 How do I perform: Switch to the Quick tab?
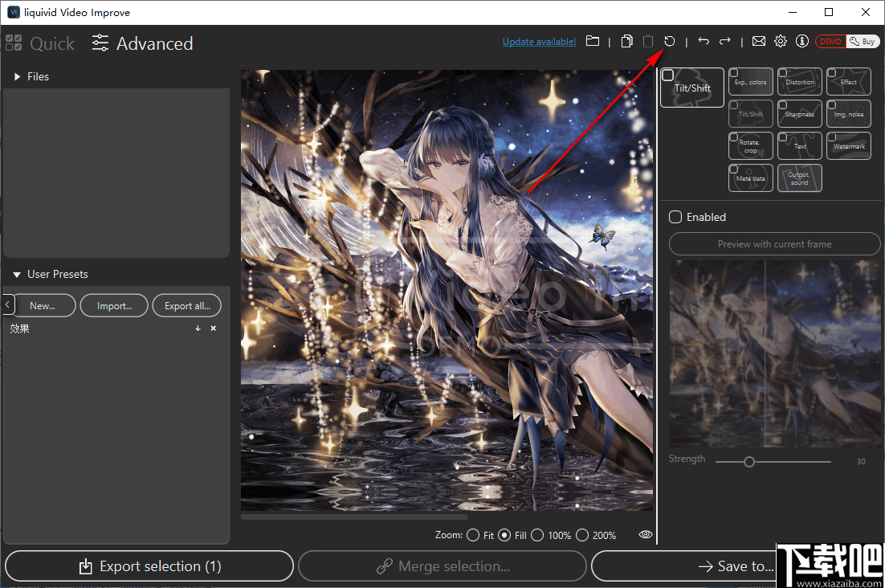point(51,43)
